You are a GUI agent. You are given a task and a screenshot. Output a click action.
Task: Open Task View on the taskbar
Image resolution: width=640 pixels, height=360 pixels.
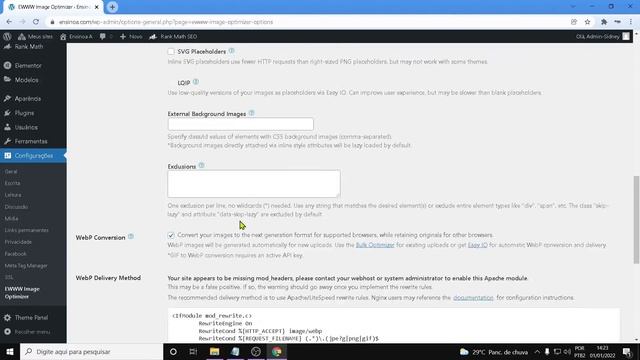pyautogui.click(x=193, y=351)
